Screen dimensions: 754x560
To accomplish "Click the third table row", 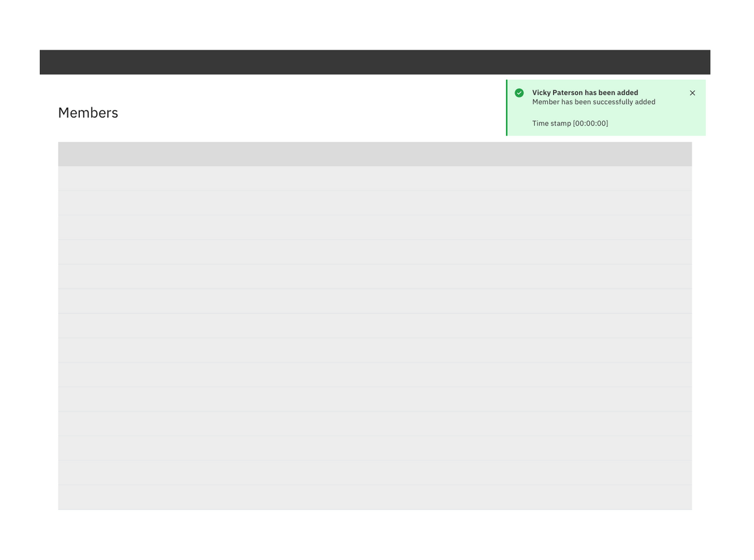I will point(375,227).
